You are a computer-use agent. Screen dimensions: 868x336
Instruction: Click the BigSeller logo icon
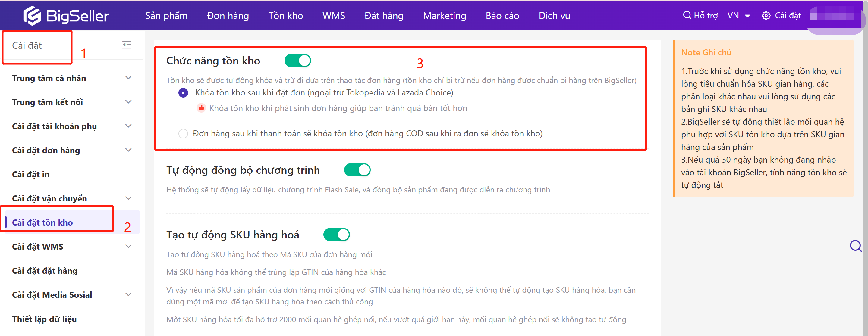(32, 16)
